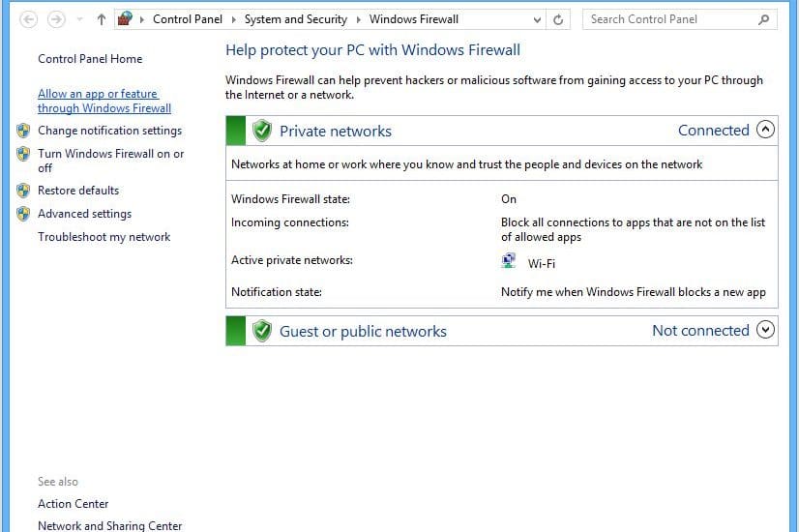This screenshot has height=532, width=799.
Task: Click Incoming connections label
Action: pos(290,222)
